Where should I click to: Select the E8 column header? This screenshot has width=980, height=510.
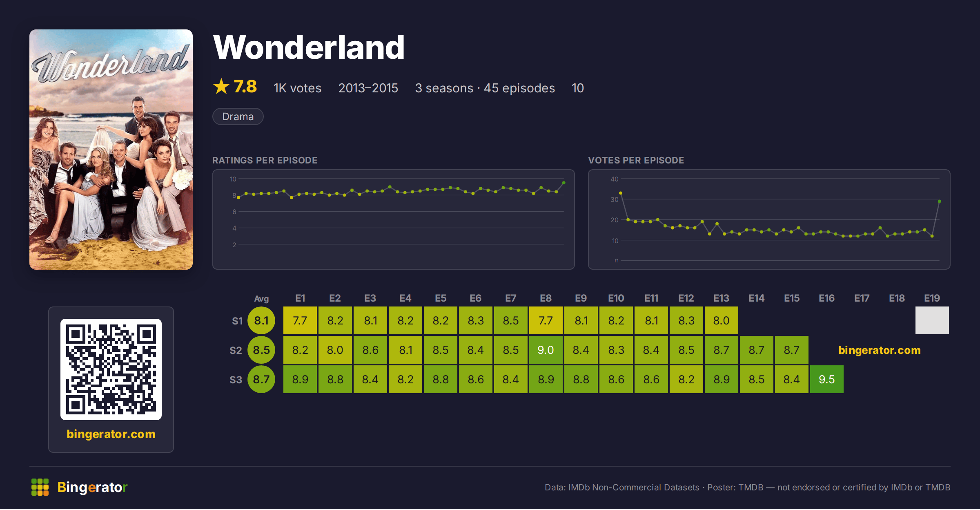pyautogui.click(x=546, y=298)
